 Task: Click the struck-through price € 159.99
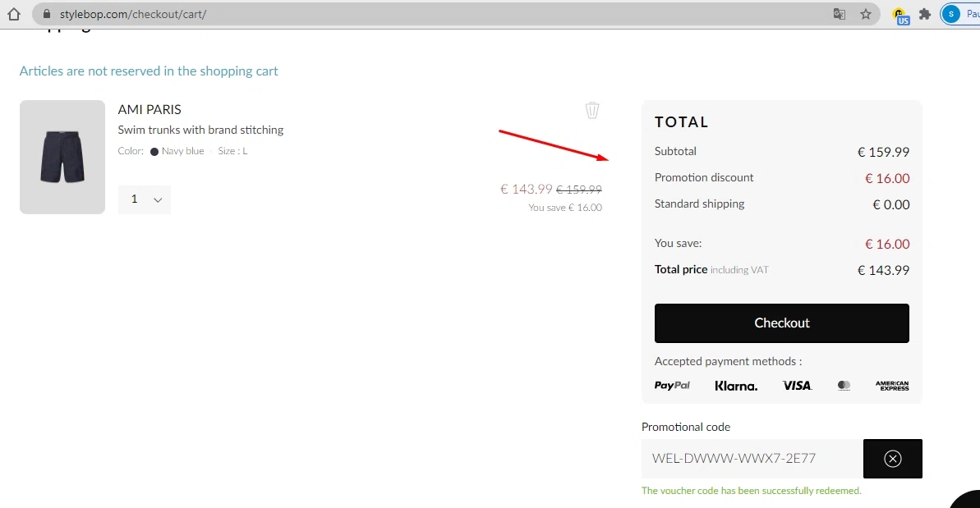[579, 189]
